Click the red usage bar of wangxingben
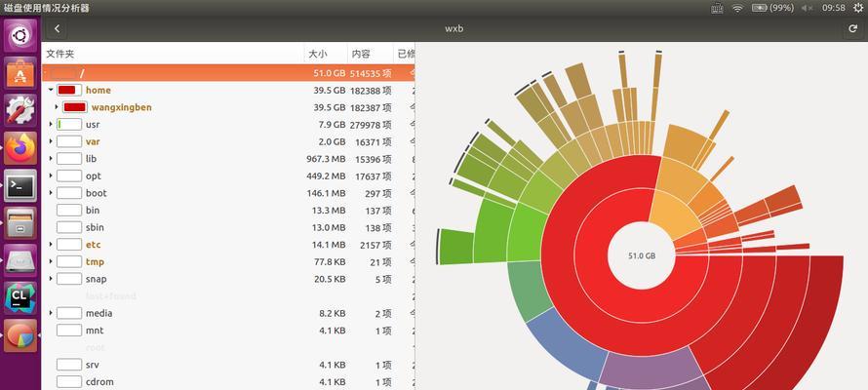 click(75, 107)
